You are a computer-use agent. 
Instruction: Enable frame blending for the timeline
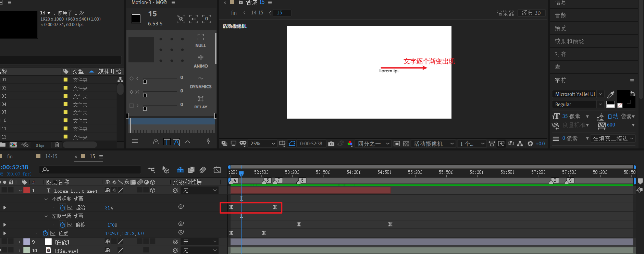pyautogui.click(x=191, y=170)
